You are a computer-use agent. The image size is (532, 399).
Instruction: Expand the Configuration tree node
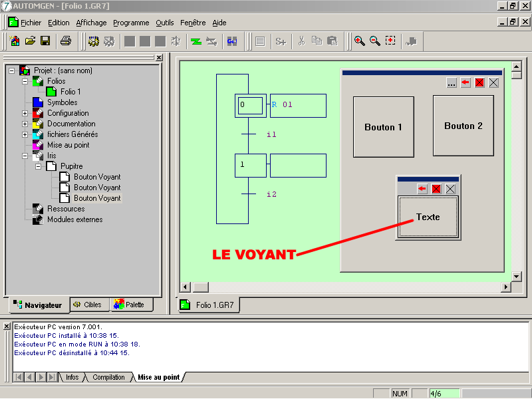25,113
